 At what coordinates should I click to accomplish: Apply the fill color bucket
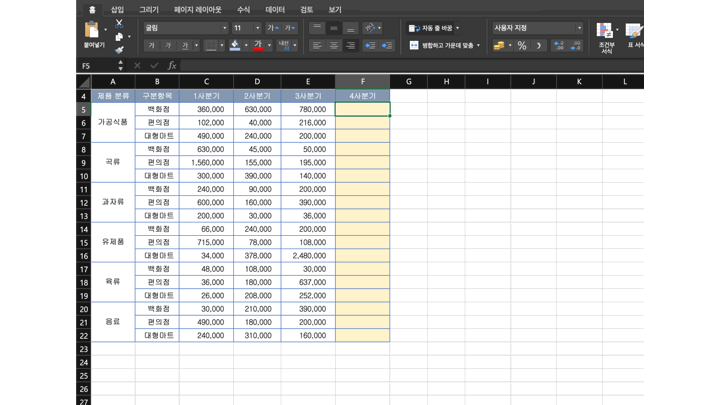tap(235, 45)
